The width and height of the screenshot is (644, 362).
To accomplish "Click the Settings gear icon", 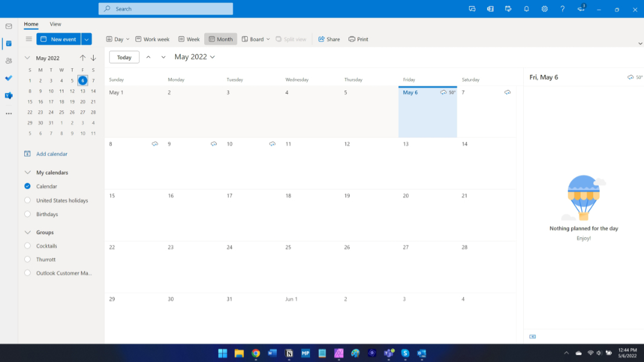I will pos(544,9).
